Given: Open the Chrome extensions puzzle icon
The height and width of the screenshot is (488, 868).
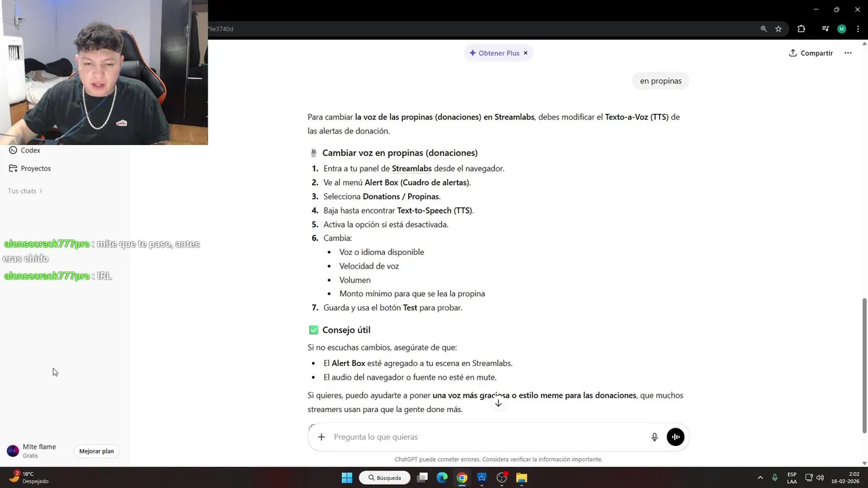Looking at the screenshot, I should (x=801, y=29).
